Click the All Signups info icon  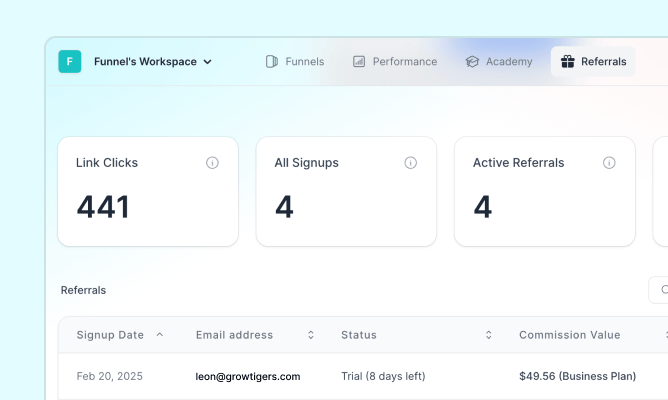coord(411,163)
